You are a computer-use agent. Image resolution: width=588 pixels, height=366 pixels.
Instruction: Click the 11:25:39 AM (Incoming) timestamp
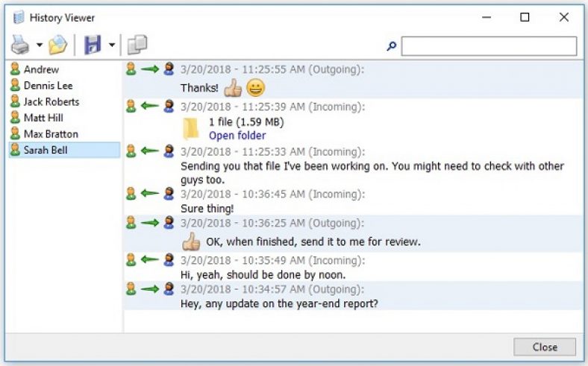coord(272,107)
